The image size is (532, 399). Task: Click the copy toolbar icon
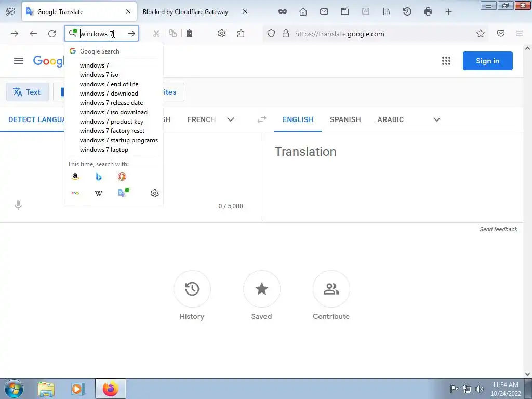click(x=173, y=34)
